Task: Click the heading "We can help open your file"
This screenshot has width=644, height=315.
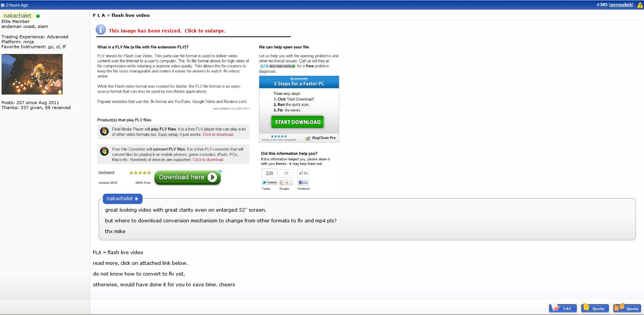Action: tap(284, 47)
